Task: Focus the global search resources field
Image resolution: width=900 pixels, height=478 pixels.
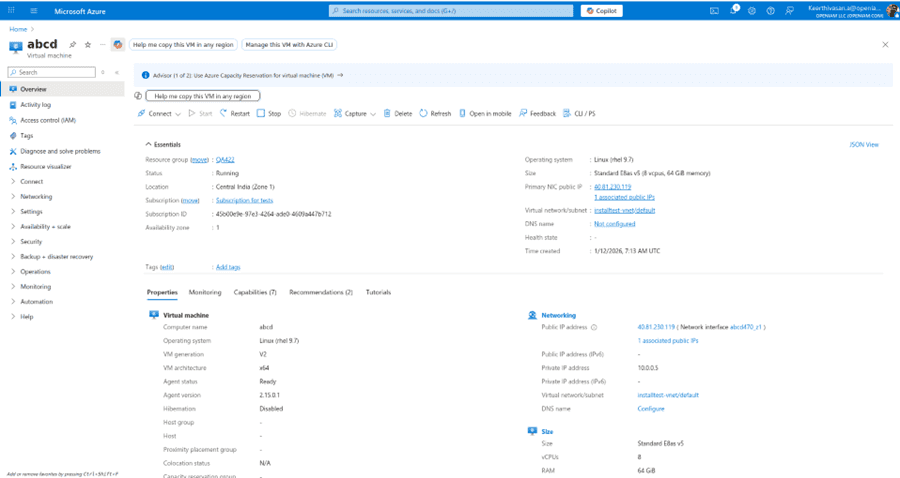Action: point(451,11)
